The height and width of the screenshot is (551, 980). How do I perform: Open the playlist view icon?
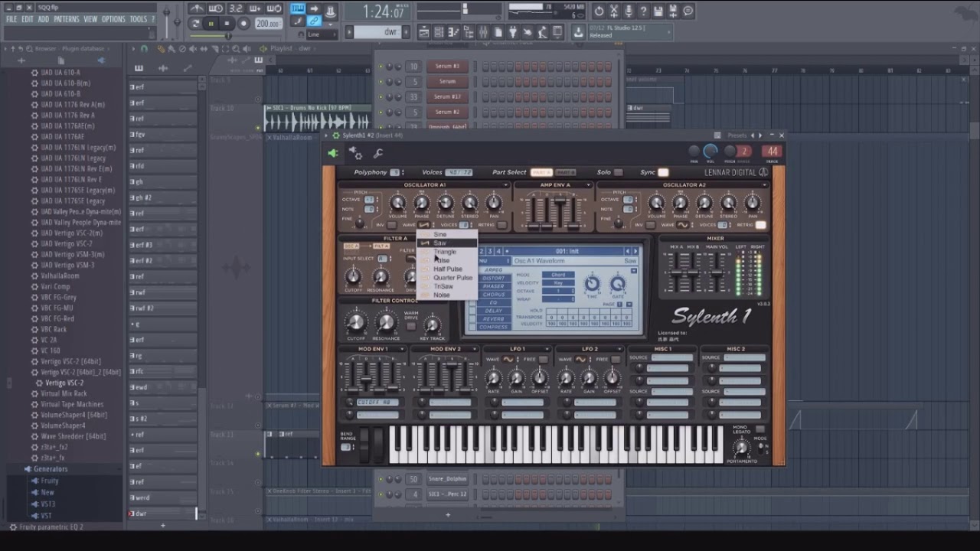pyautogui.click(x=424, y=32)
